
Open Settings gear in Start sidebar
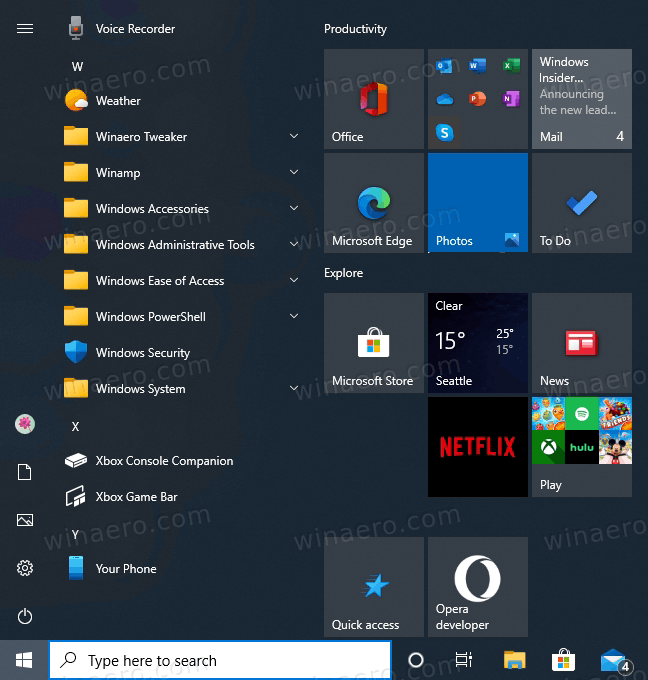(25, 568)
